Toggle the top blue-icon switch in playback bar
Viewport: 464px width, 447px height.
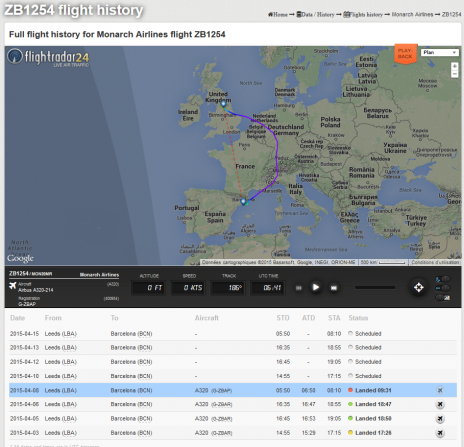[x=443, y=279]
